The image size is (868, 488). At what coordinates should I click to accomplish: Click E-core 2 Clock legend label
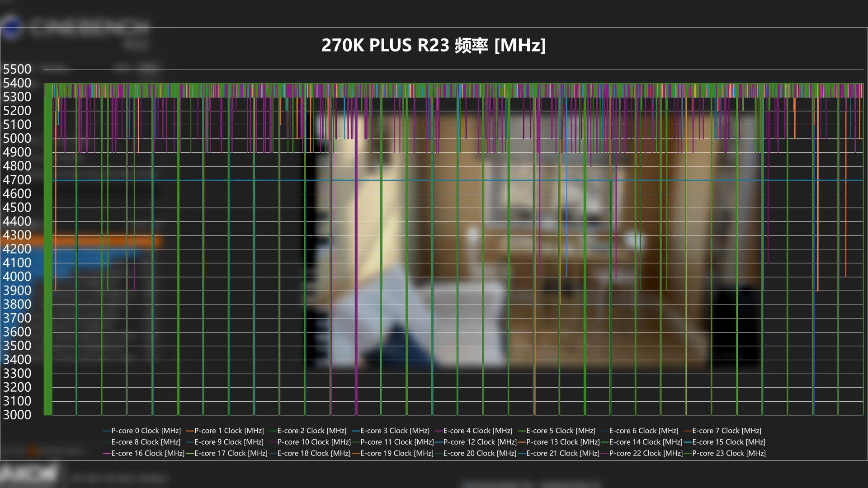(311, 431)
